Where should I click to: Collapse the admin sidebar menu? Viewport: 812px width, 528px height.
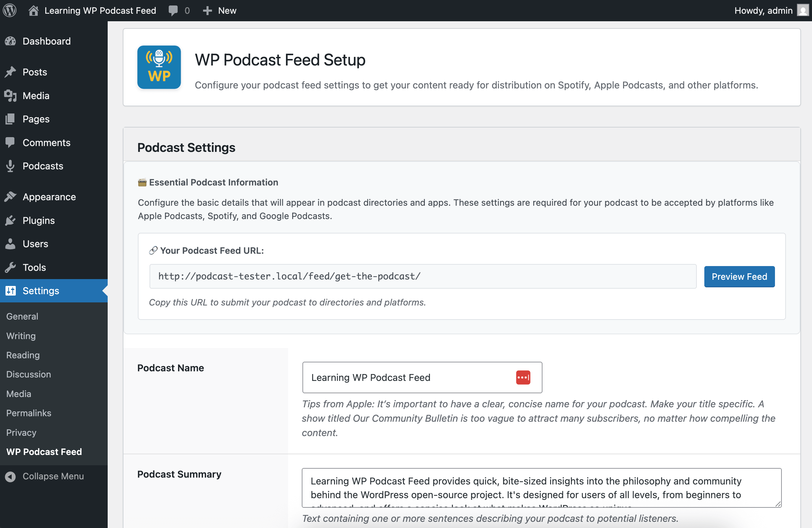coord(45,476)
